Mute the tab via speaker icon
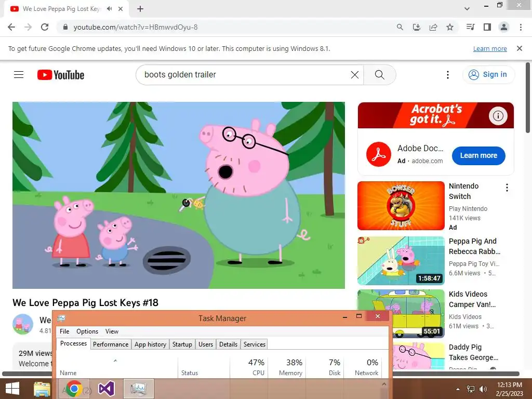Viewport: 532px width, 399px height. coord(109,9)
